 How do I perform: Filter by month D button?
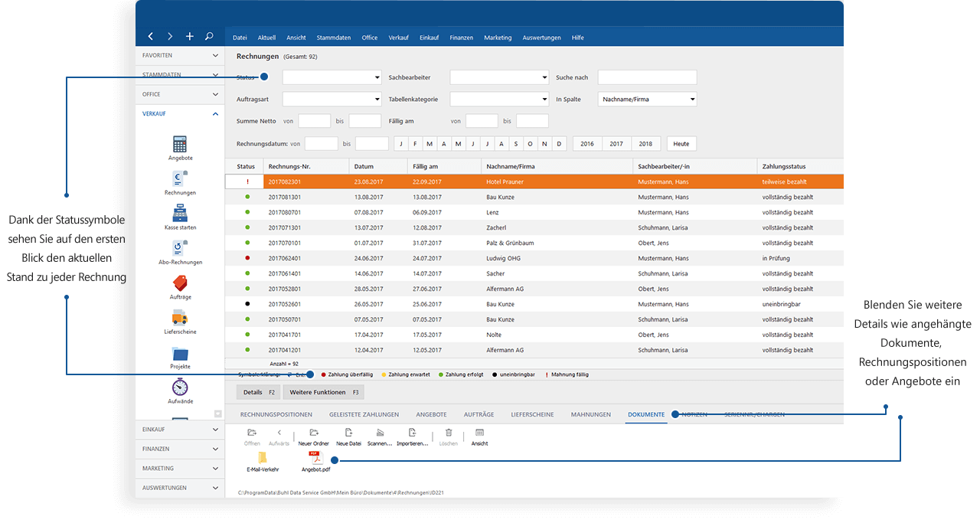559,143
